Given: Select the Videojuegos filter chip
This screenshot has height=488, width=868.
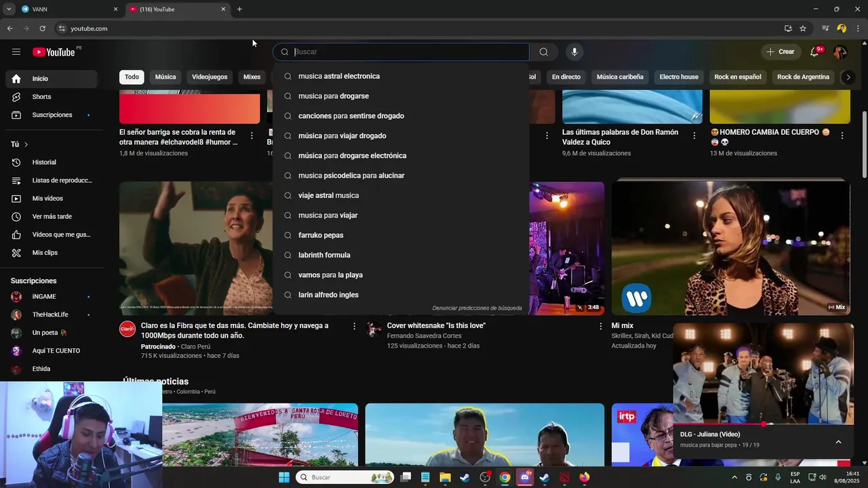Looking at the screenshot, I should point(210,77).
